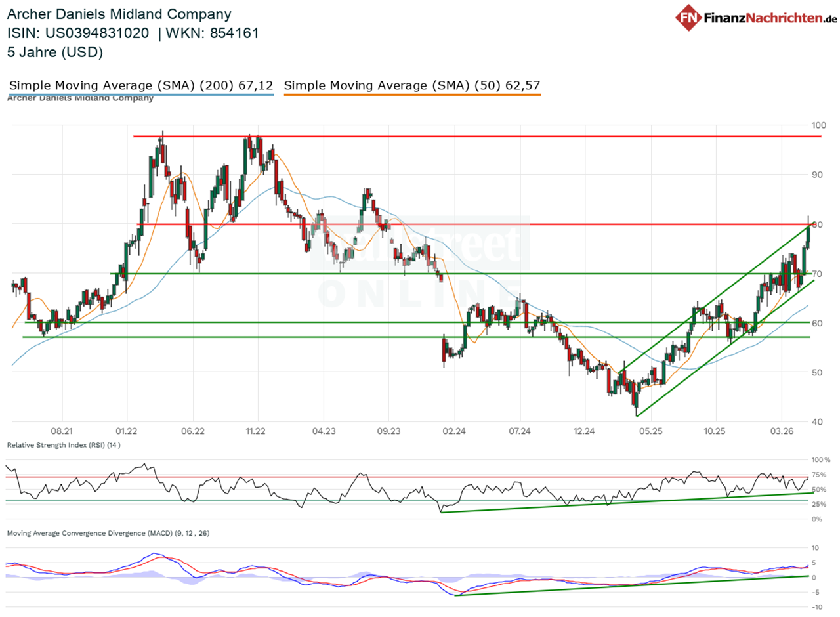Click the 100 % label on the RSI axis
The image size is (840, 617).
pos(820,460)
